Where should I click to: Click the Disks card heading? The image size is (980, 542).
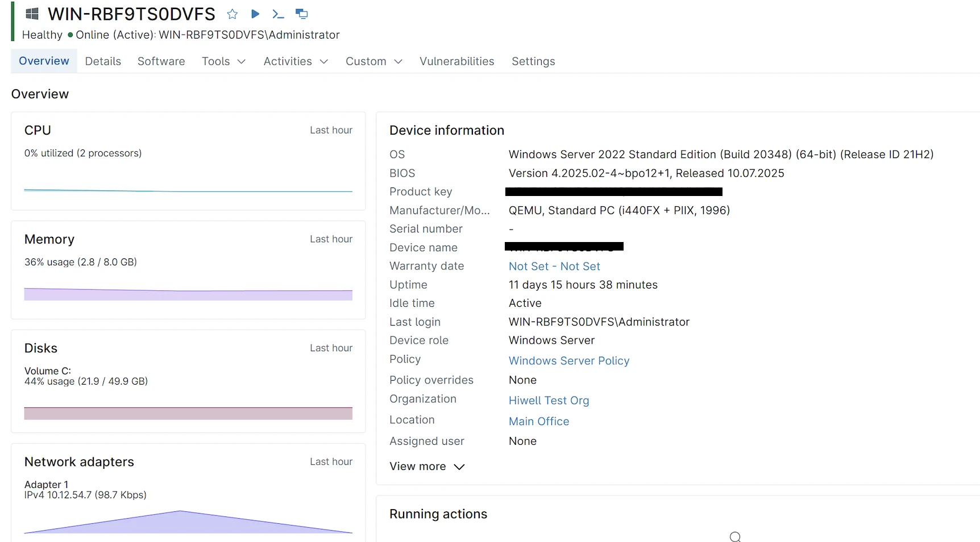pyautogui.click(x=41, y=348)
